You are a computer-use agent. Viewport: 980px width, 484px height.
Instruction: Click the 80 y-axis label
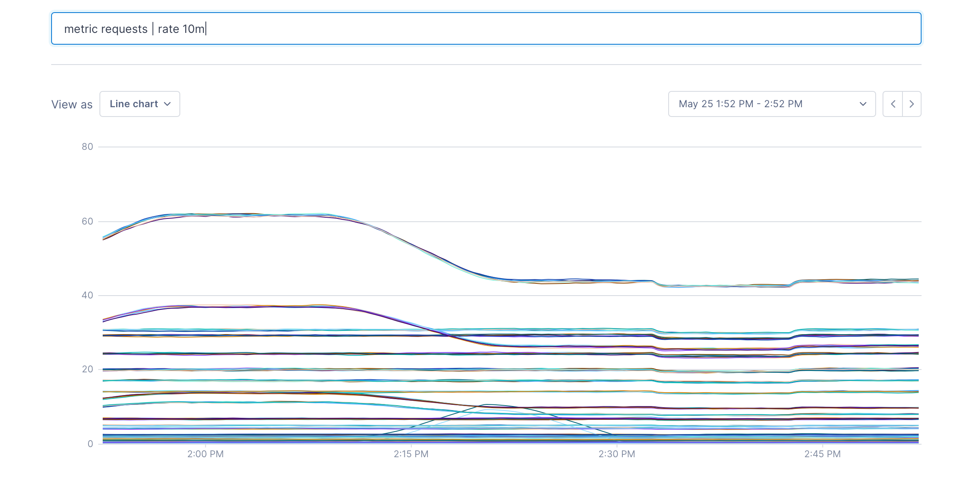pos(87,147)
